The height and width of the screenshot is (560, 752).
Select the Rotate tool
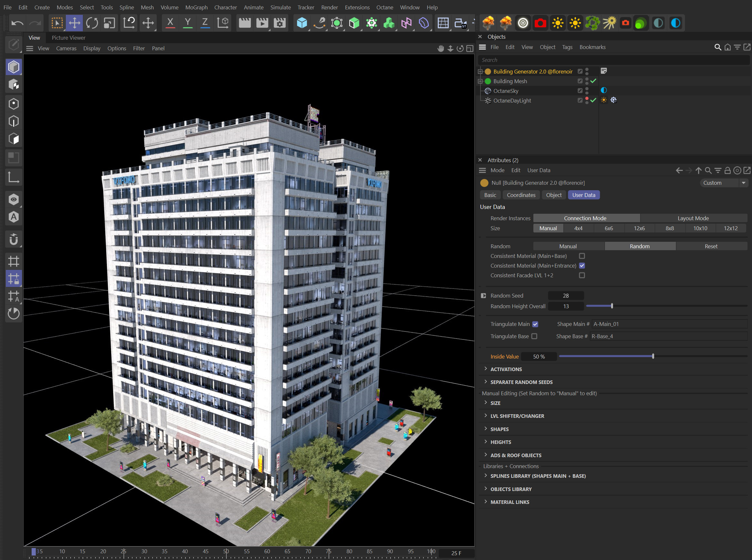point(92,23)
